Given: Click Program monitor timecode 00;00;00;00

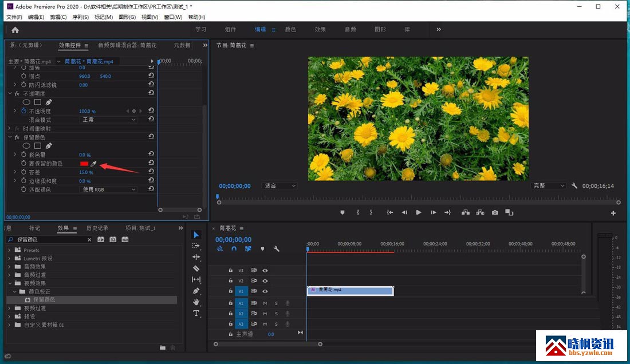Looking at the screenshot, I should (235, 186).
